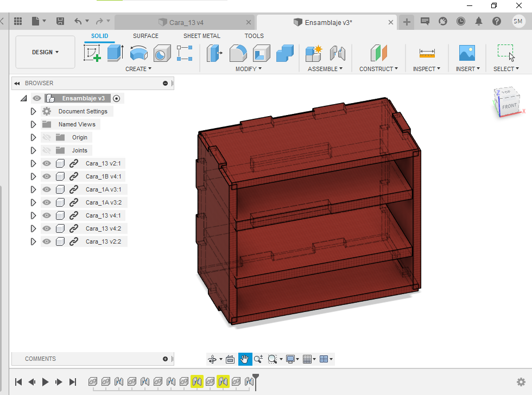
Task: Click the window Select tool icon
Action: (505, 53)
